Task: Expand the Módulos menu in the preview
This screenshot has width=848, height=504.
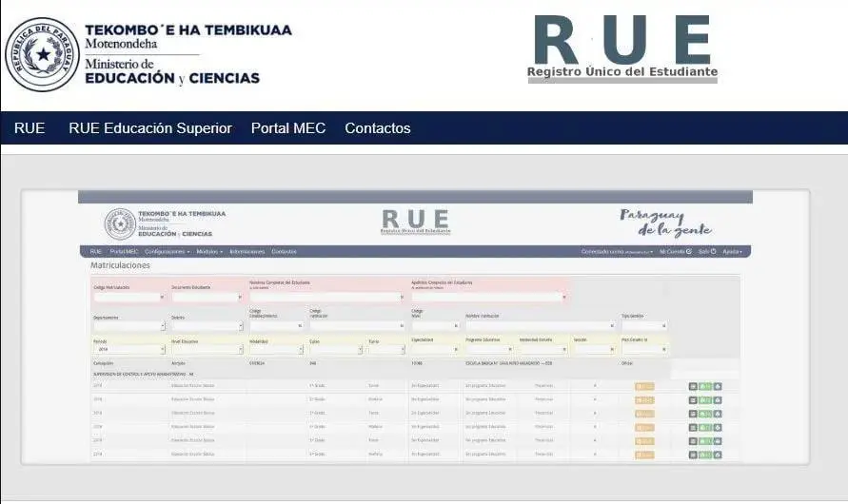Action: [209, 252]
